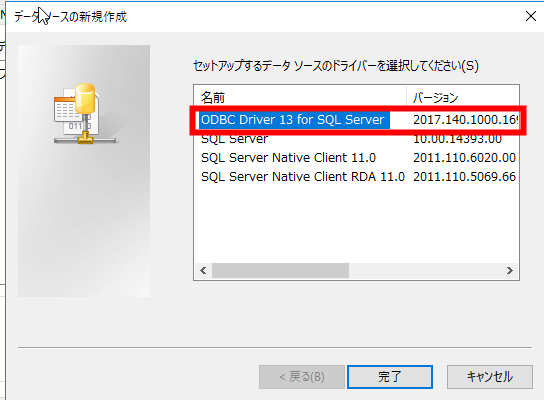Click the 完了 button
Image resolution: width=544 pixels, height=400 pixels.
click(390, 377)
